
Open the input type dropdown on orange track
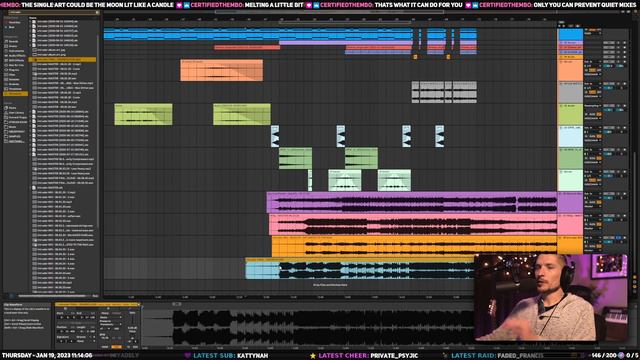592,62
